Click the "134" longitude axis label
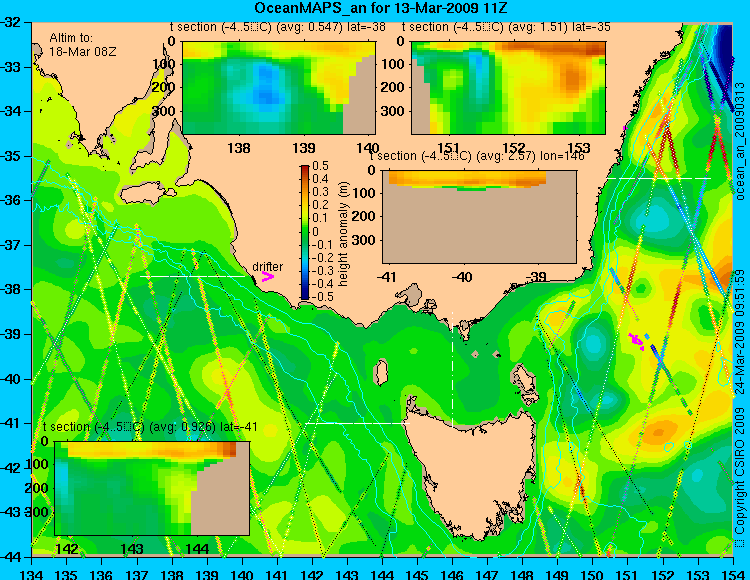750x580 pixels. point(32,574)
